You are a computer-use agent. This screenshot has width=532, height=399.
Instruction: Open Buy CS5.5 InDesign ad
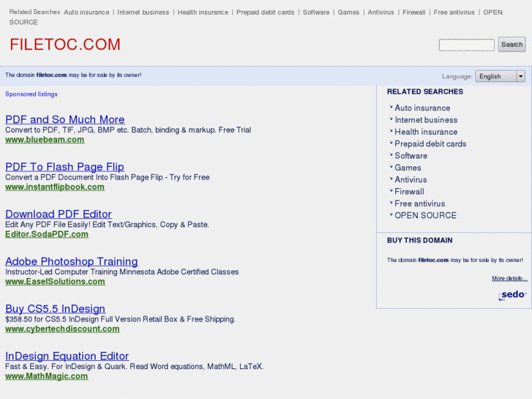(x=56, y=309)
